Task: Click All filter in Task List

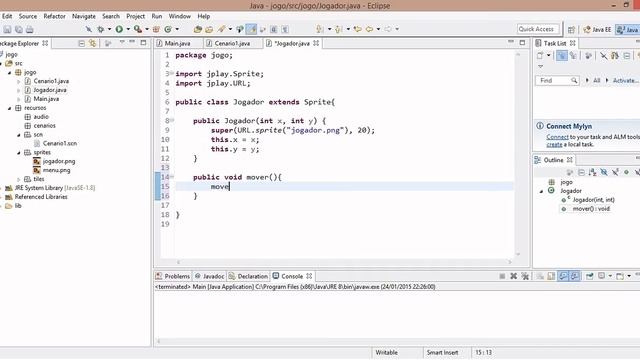Action: point(596,80)
